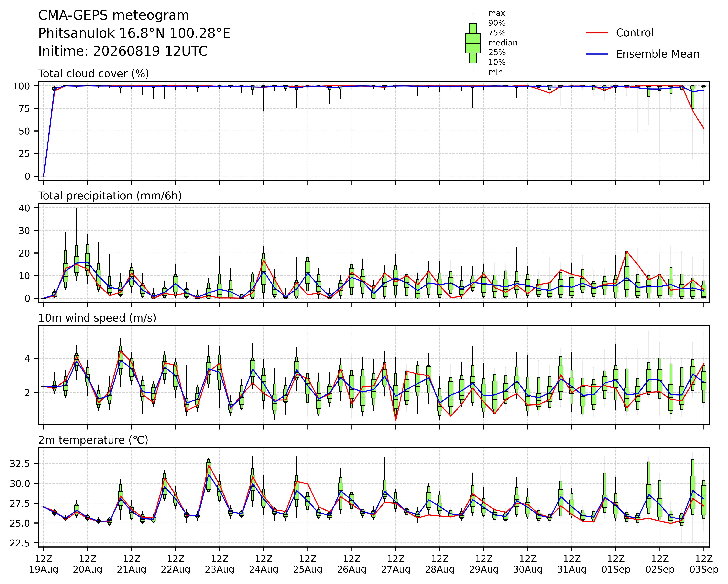Click the '10%' percentile legend label
728x584 pixels.
click(x=497, y=63)
